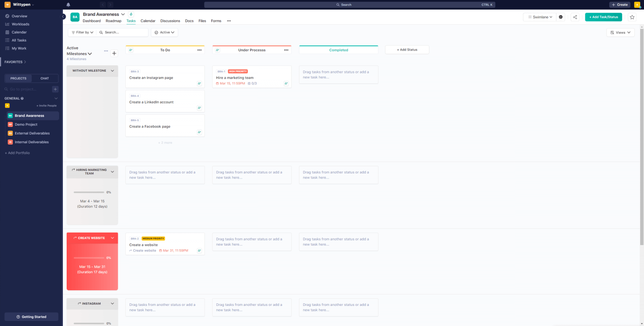Viewport: 644px width, 326px height.
Task: Star the Brand Awareness project
Action: pyautogui.click(x=632, y=17)
